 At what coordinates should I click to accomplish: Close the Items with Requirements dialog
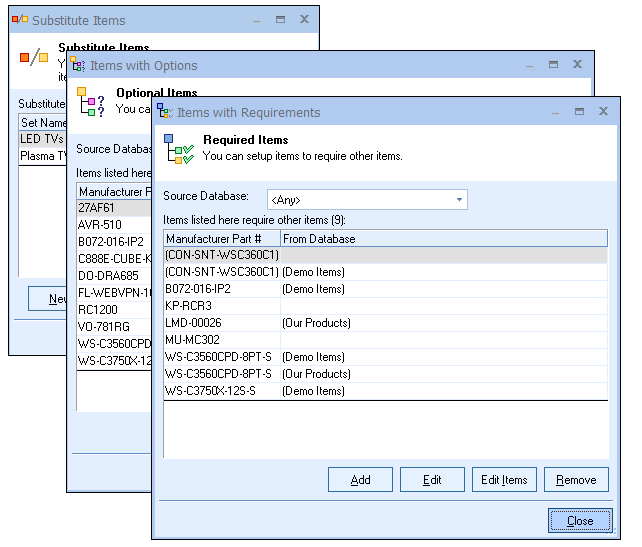tap(579, 521)
